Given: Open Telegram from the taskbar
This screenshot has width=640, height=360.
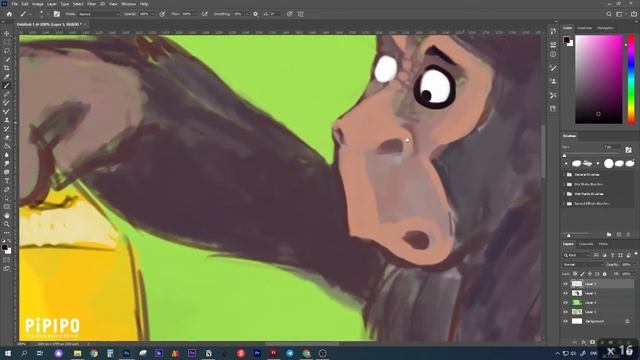Looking at the screenshot, I should [290, 353].
